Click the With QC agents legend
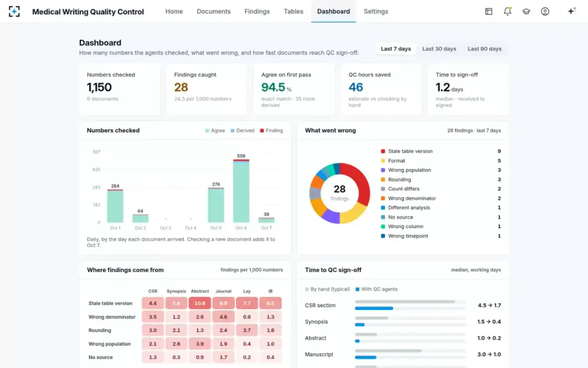Screen dimensions: 588x368 point(377,289)
